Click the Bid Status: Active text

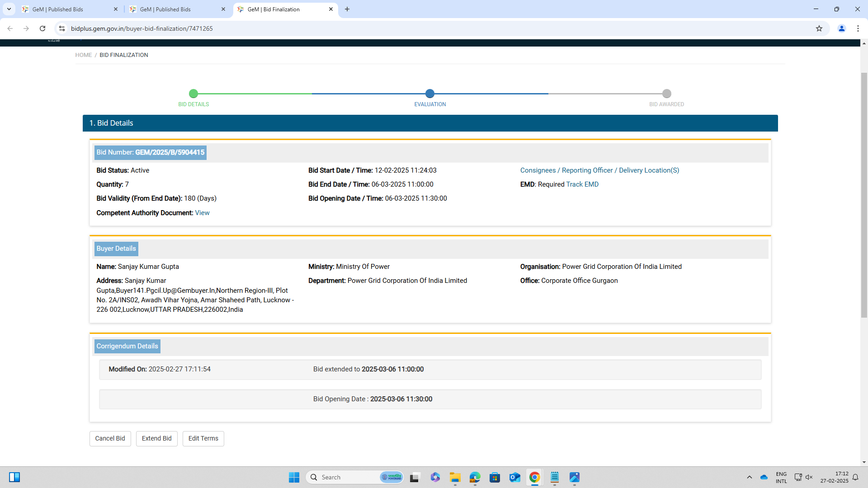[123, 170]
